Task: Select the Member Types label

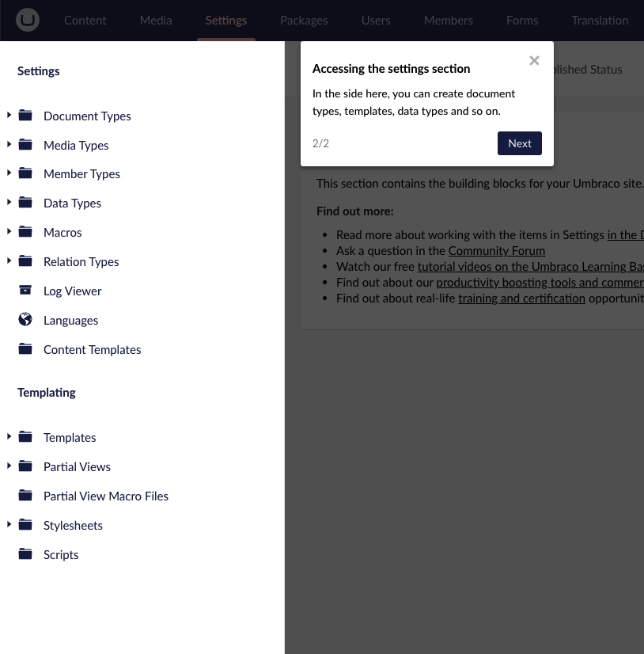Action: (x=81, y=173)
